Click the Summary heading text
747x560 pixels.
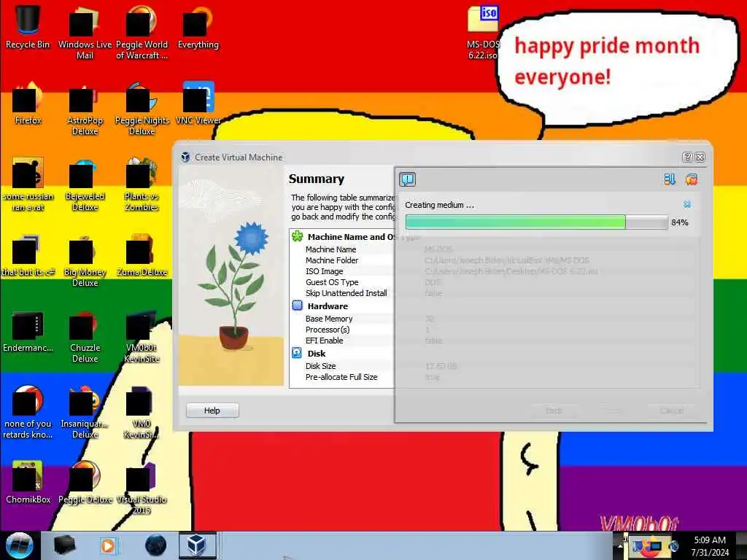(317, 179)
